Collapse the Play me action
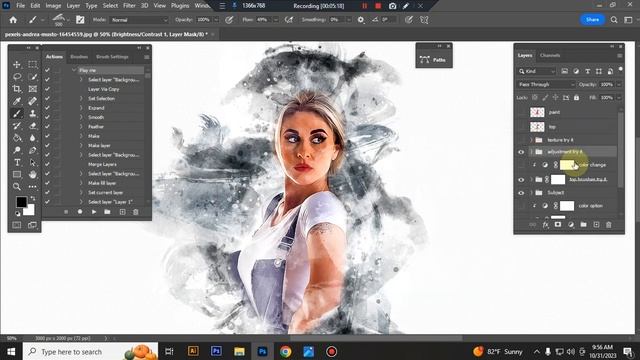 pyautogui.click(x=74, y=70)
